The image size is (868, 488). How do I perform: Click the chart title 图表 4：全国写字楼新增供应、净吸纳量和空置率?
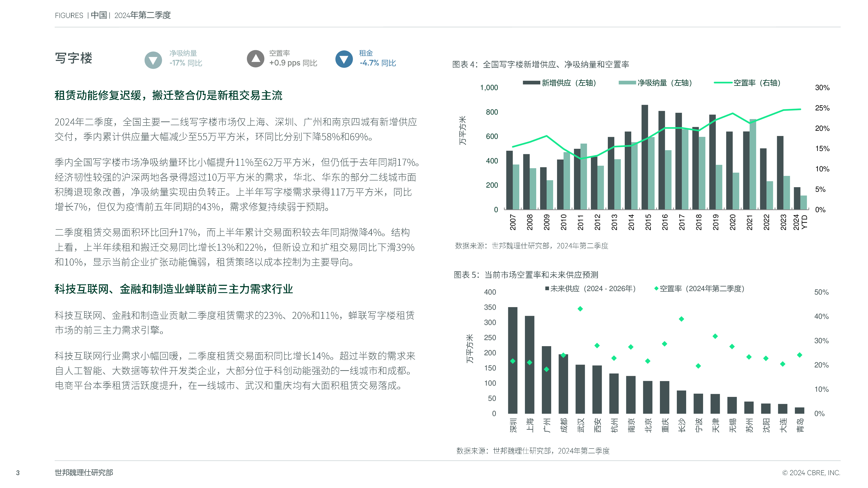coord(541,64)
